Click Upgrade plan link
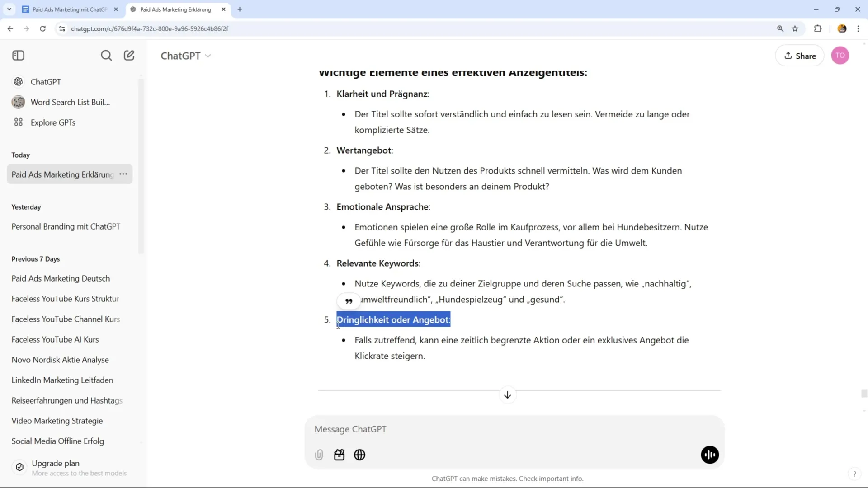Screen dimensions: 868x488 coord(56,463)
